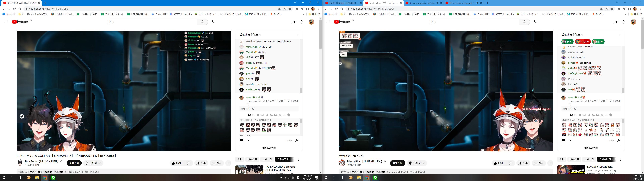The image size is (644, 181).
Task: Select the 耳目一新 chip under Ren chat
Action: [267, 159]
